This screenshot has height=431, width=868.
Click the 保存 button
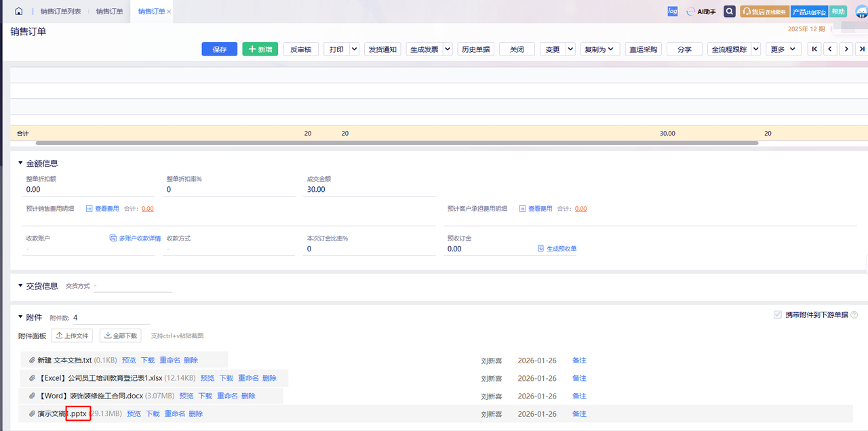pyautogui.click(x=220, y=49)
